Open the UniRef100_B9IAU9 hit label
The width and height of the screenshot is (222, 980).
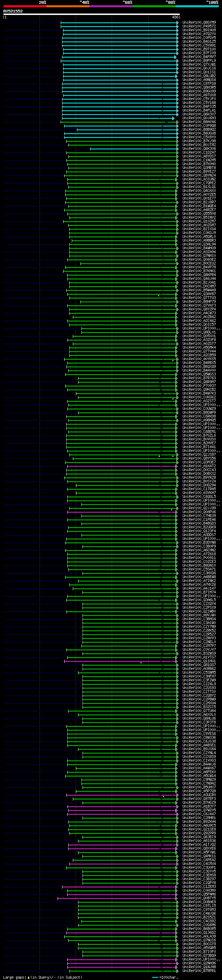(x=199, y=30)
